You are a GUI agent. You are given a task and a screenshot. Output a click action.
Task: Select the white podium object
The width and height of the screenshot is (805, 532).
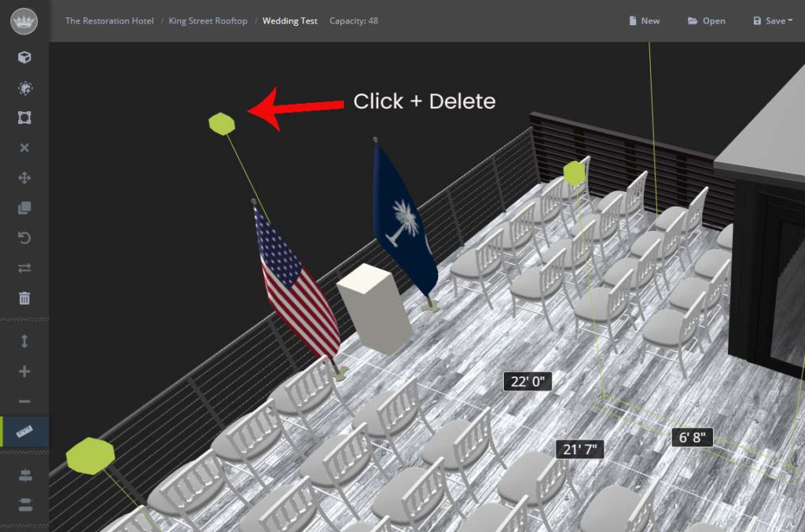pyautogui.click(x=374, y=308)
